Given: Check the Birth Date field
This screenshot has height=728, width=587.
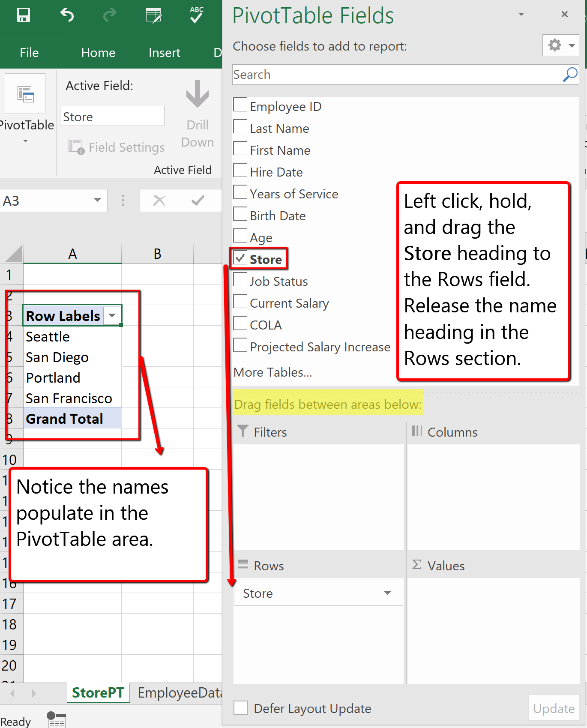Looking at the screenshot, I should [240, 214].
